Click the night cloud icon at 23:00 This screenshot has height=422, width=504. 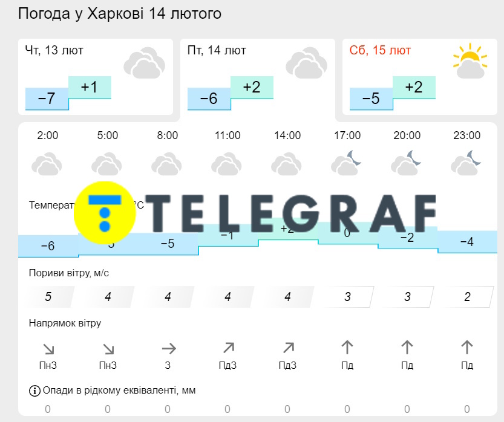(466, 162)
